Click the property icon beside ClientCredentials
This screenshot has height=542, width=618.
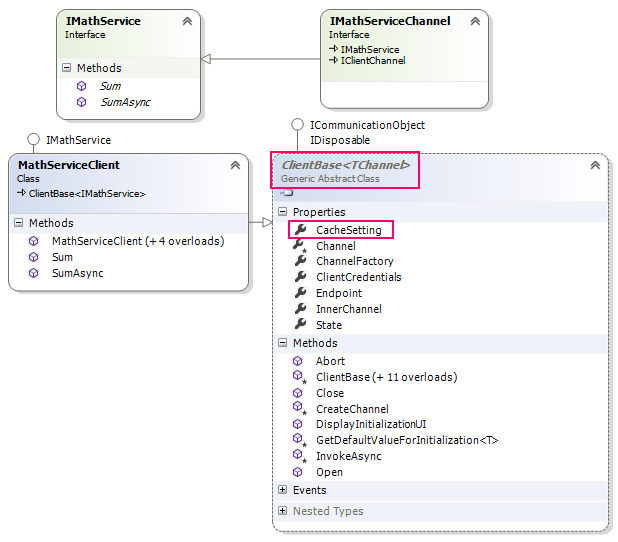tap(299, 277)
